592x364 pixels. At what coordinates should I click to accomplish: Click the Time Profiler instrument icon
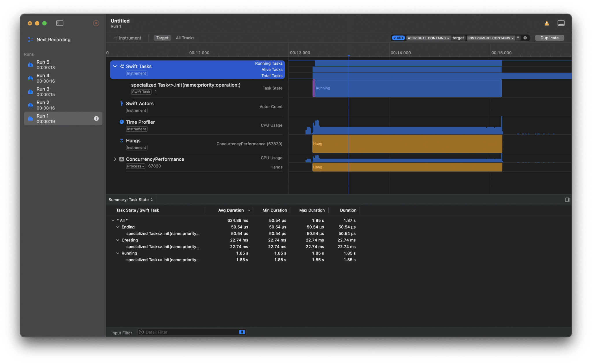pos(122,122)
